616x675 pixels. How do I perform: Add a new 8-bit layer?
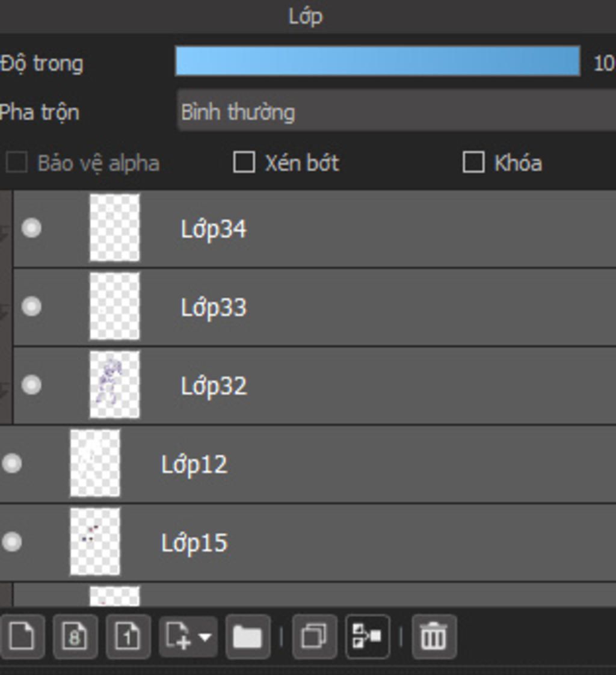coord(75,636)
